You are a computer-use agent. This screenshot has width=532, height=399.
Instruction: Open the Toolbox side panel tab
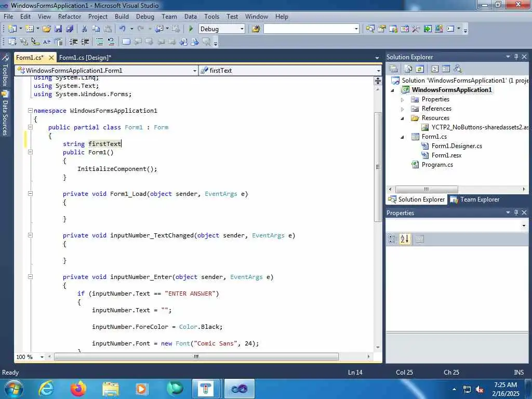coord(5,71)
